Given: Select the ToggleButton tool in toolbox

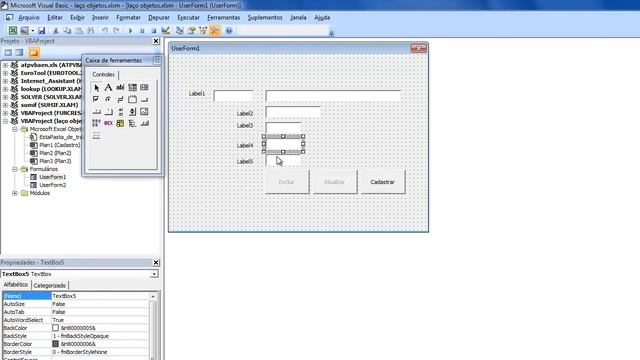Looking at the screenshot, I should tap(120, 99).
